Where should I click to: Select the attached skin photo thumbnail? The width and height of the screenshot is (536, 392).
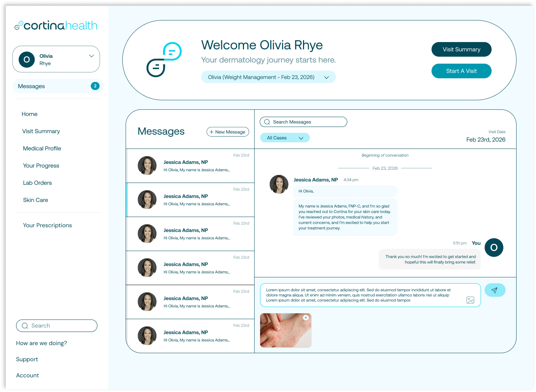coord(286,330)
